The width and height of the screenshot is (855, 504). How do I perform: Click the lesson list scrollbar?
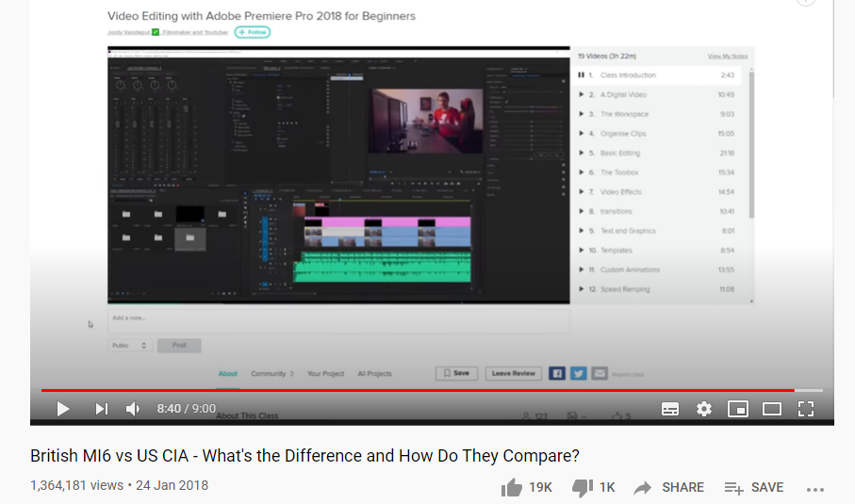[x=751, y=144]
